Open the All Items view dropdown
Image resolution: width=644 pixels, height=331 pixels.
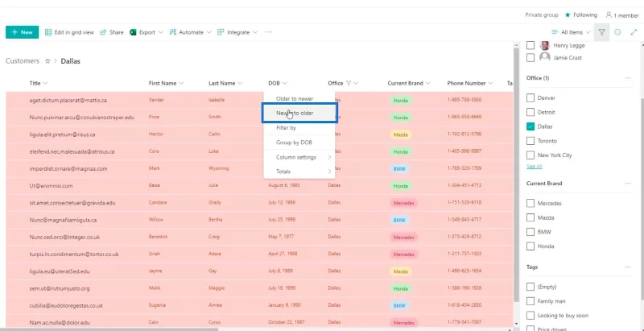(571, 32)
